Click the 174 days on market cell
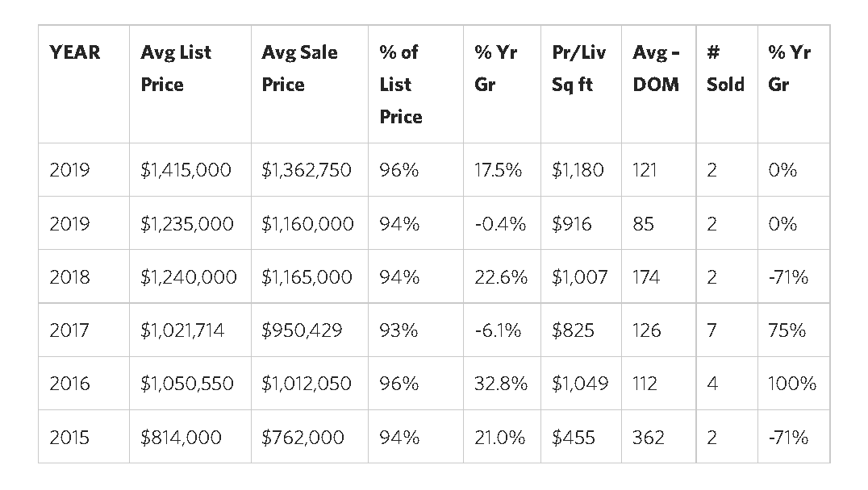The height and width of the screenshot is (490, 868). (646, 277)
